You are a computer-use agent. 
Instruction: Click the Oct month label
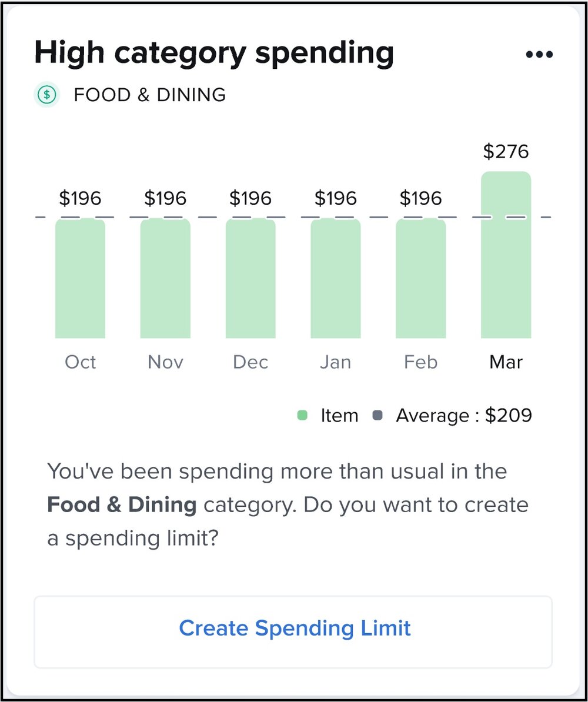coord(80,362)
